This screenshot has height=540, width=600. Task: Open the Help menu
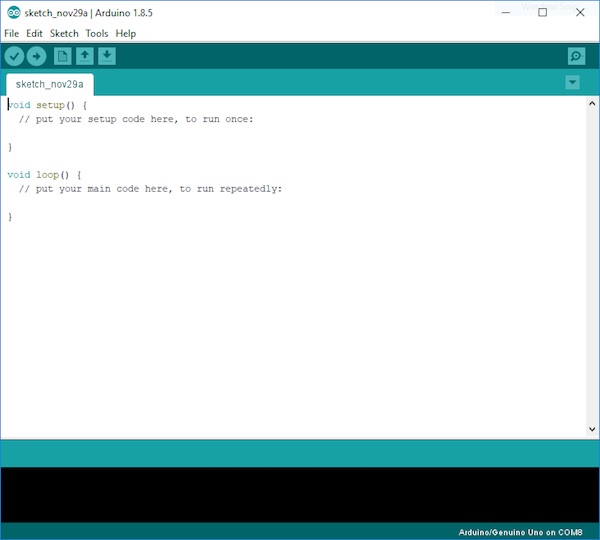coord(125,33)
